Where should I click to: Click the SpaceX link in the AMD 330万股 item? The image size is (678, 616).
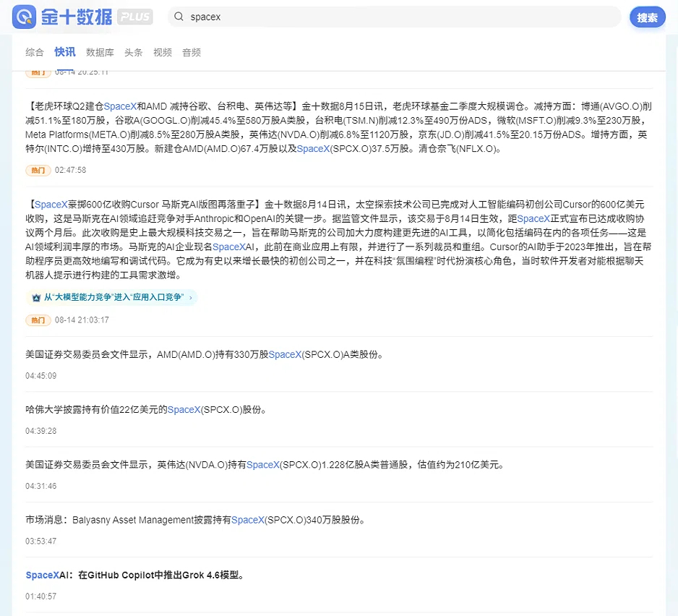point(285,355)
